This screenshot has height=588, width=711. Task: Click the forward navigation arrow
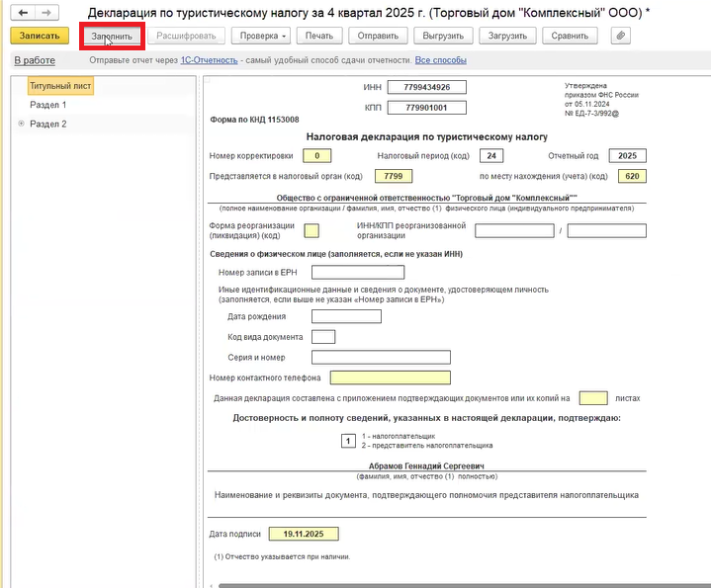[x=45, y=13]
